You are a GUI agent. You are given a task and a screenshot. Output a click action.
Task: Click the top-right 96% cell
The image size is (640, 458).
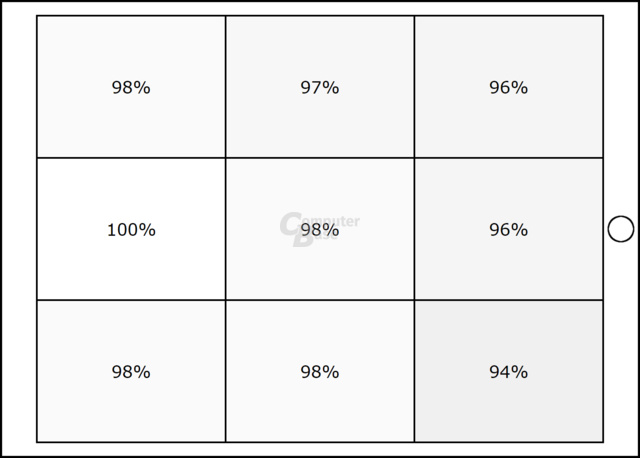[509, 87]
